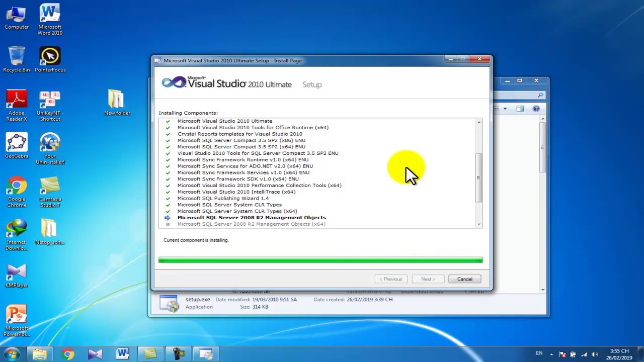Open the Netop school folder icon
Screen dimensions: 644x362
pyautogui.click(x=50, y=232)
